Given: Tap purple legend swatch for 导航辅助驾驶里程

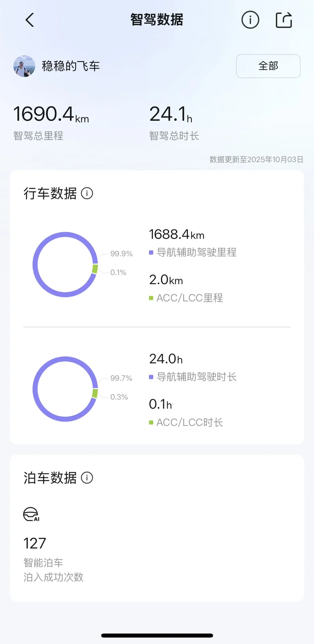Looking at the screenshot, I should coord(151,253).
